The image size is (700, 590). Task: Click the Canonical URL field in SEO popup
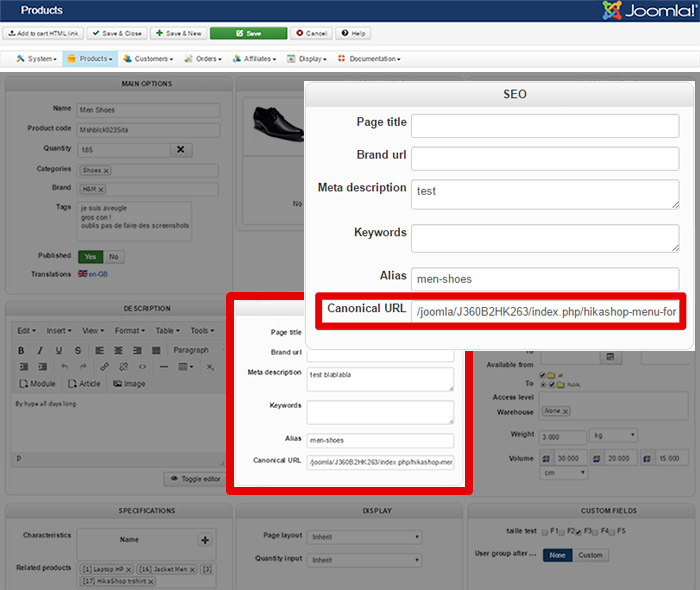tap(546, 311)
